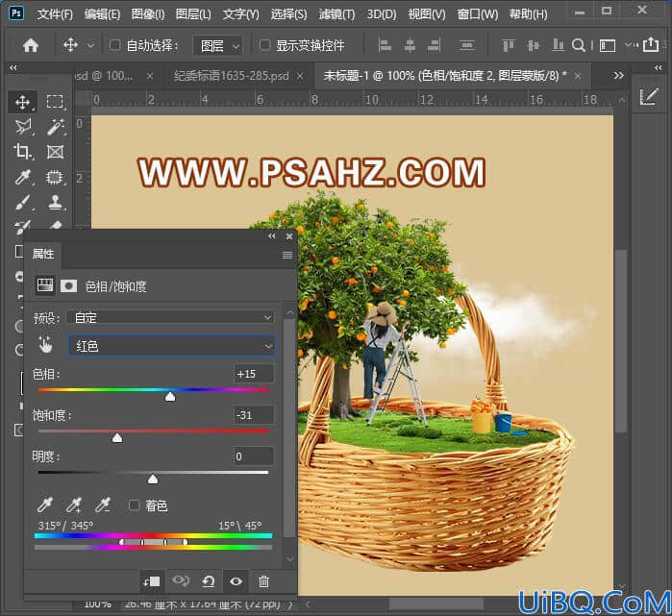Image resolution: width=672 pixels, height=616 pixels.
Task: Expand Move tool preset arrow
Action: tap(91, 45)
